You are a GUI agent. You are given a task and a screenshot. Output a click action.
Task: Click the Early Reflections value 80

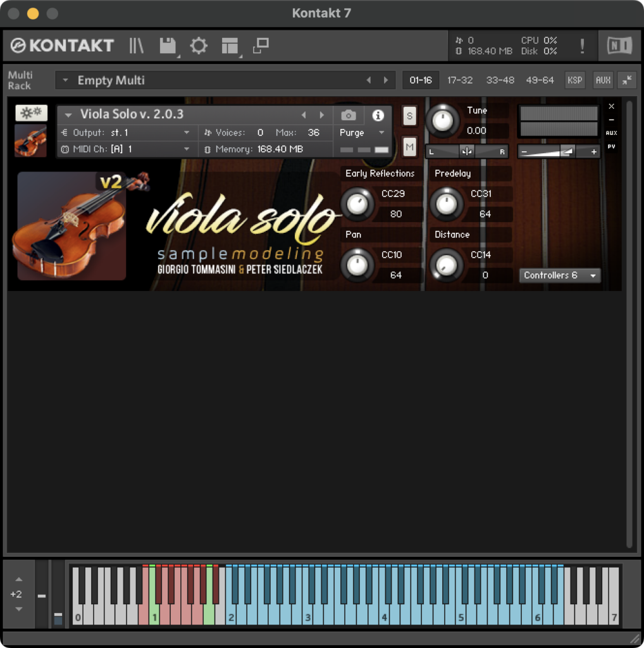[396, 214]
